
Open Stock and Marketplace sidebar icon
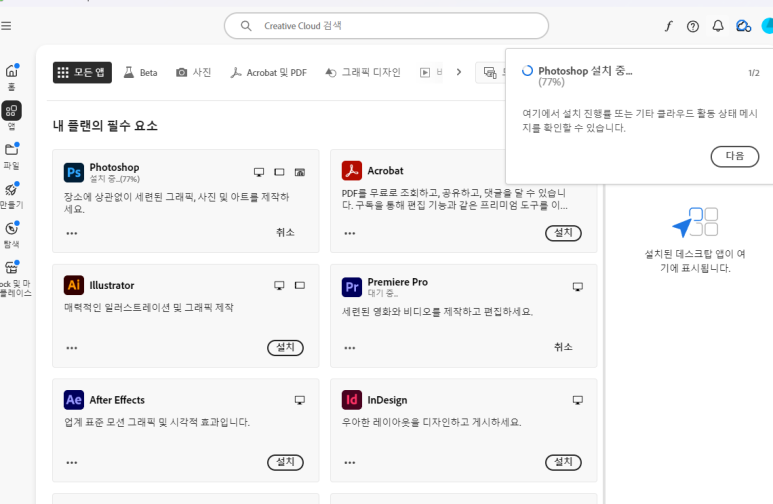11,267
